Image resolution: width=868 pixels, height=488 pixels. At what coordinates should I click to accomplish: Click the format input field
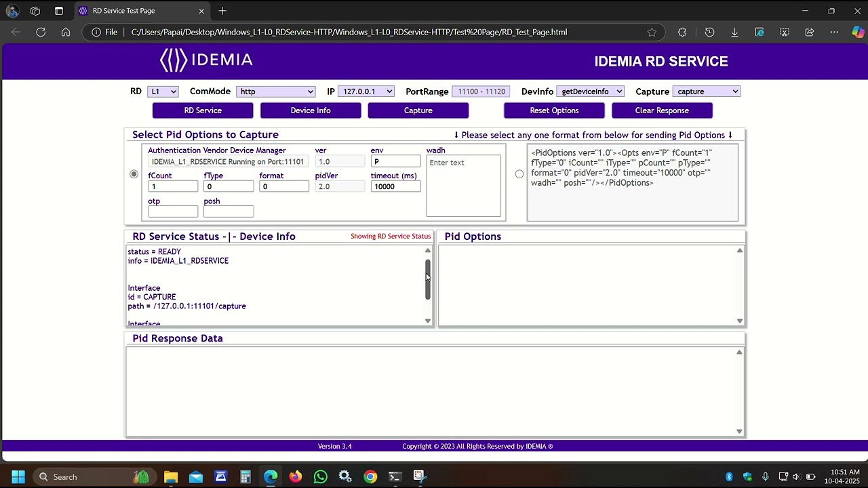pyautogui.click(x=284, y=186)
